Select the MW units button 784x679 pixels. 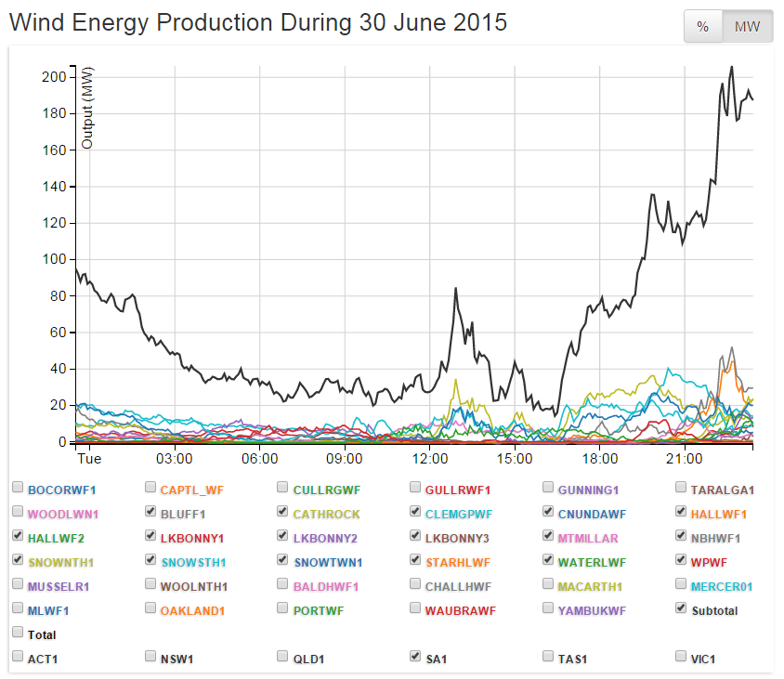click(747, 27)
